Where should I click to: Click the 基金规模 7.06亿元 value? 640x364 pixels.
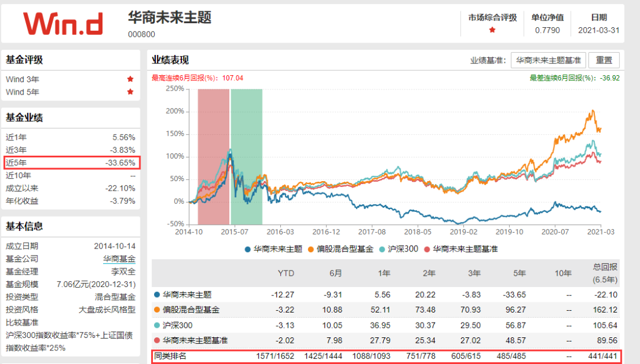pos(96,284)
